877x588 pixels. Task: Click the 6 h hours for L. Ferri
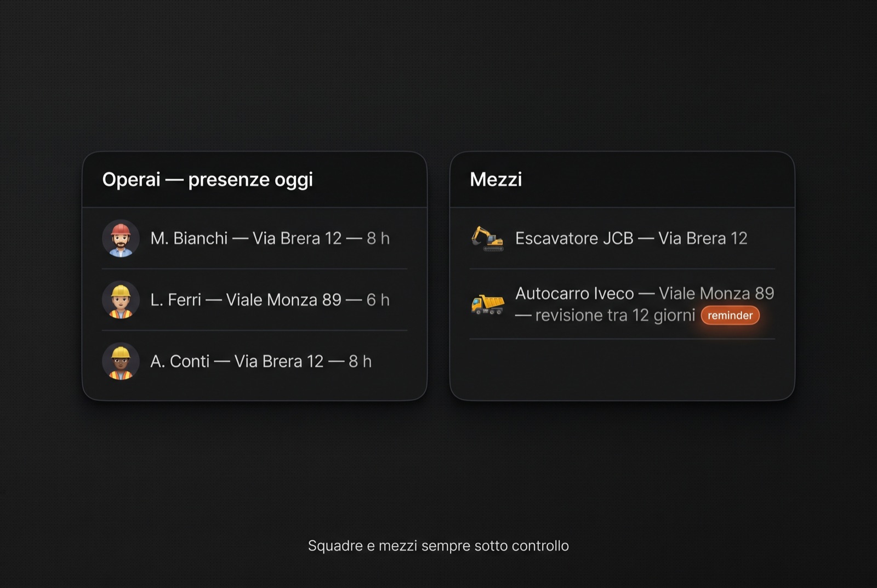pyautogui.click(x=378, y=300)
